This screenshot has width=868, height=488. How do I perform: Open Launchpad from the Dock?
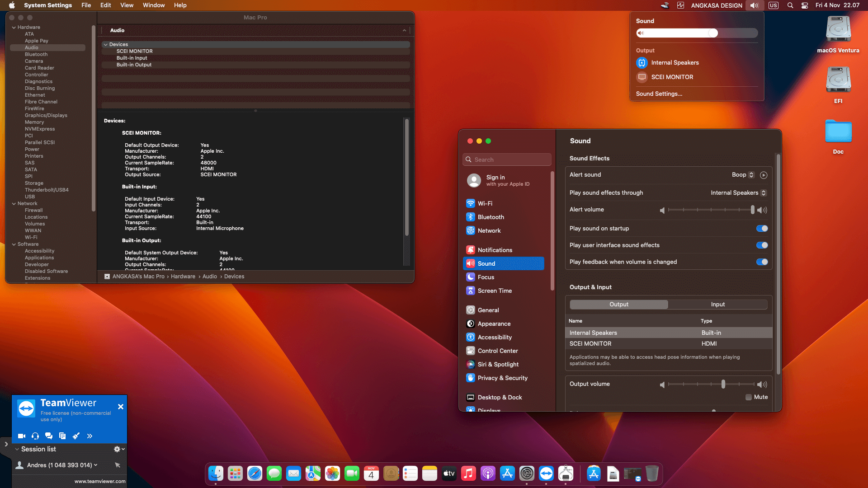[235, 473]
